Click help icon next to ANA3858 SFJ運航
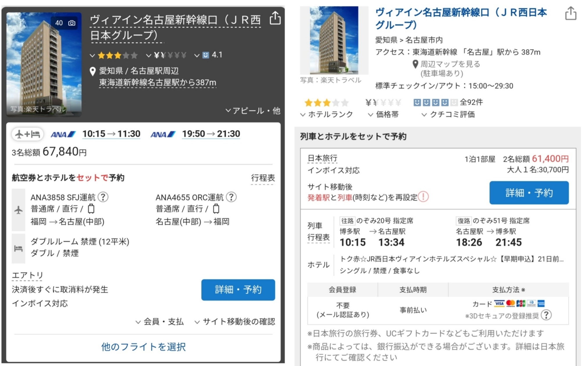 point(103,197)
